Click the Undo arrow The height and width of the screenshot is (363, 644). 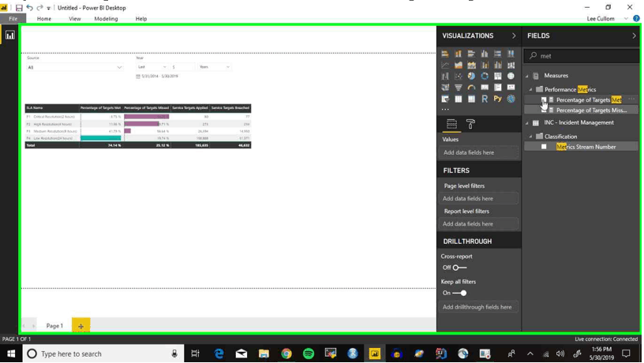click(x=29, y=8)
